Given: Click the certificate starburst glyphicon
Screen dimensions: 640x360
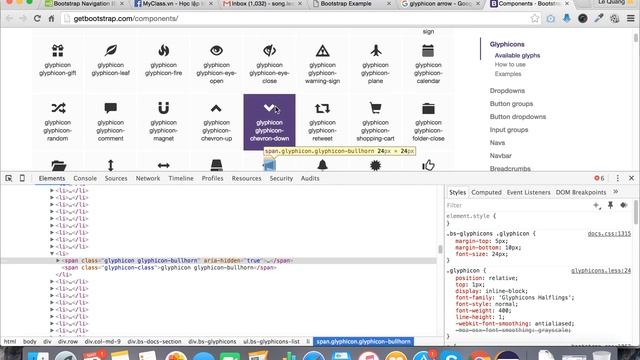Looking at the screenshot, I should pos(376,165).
